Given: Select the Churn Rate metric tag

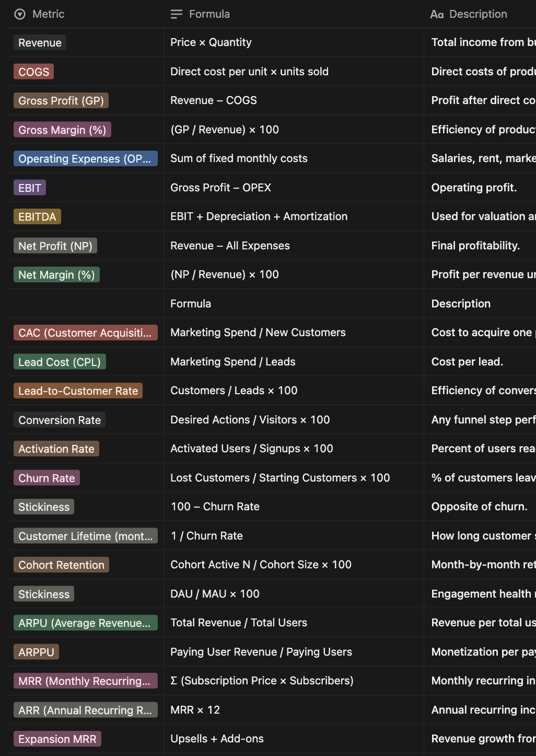Looking at the screenshot, I should tap(46, 478).
